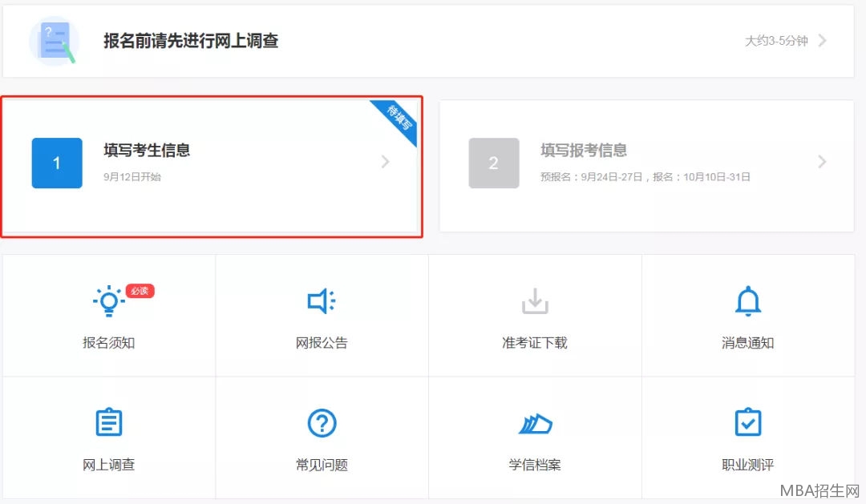Start 职业测评 via the checklist icon

coord(748,422)
